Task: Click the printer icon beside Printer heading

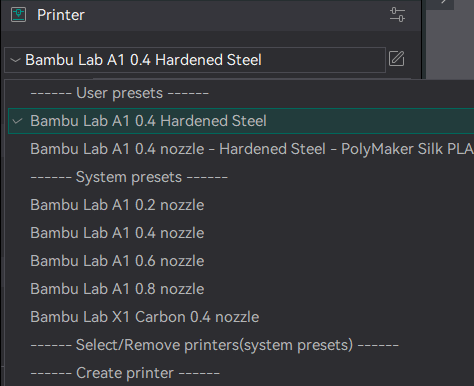Action: click(18, 15)
